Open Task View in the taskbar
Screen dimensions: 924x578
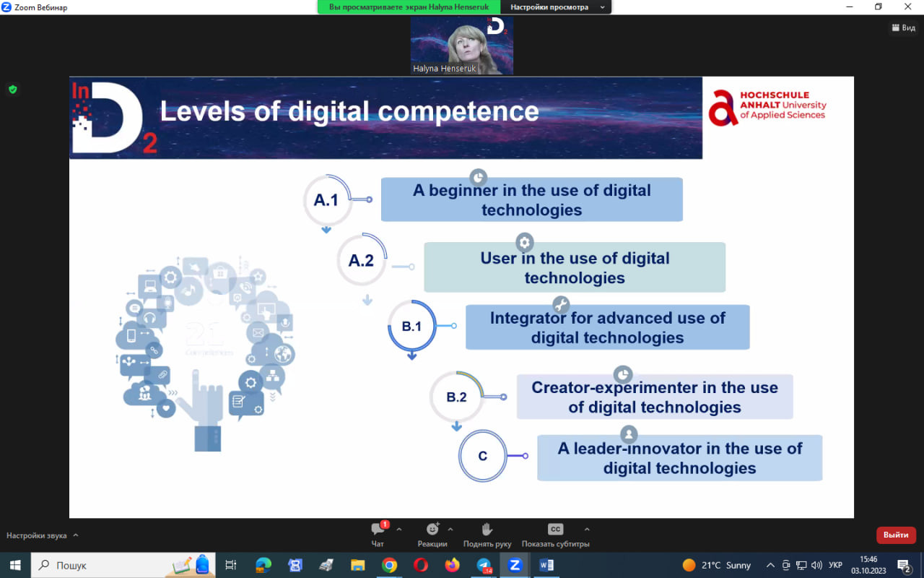coord(231,565)
